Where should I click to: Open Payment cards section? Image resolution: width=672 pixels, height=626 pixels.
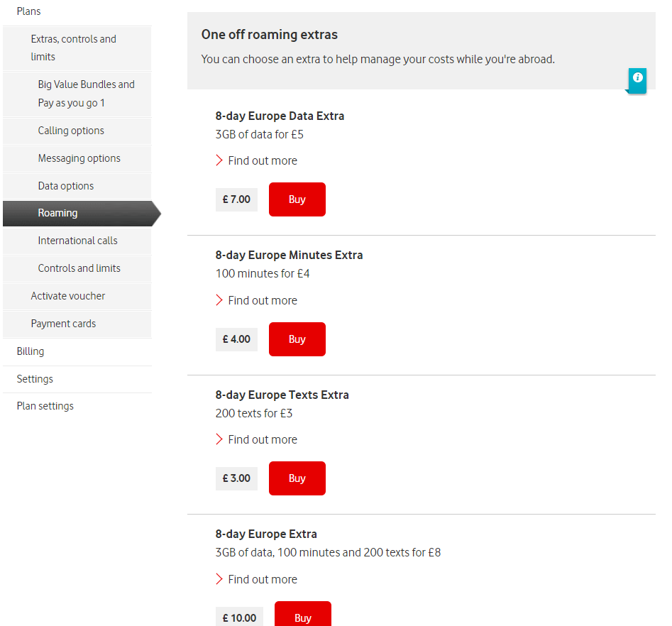(63, 324)
